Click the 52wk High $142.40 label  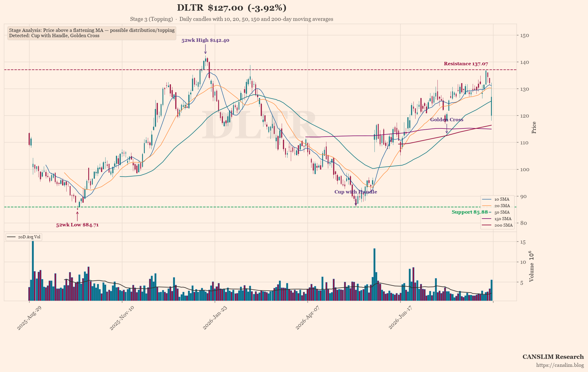point(205,40)
